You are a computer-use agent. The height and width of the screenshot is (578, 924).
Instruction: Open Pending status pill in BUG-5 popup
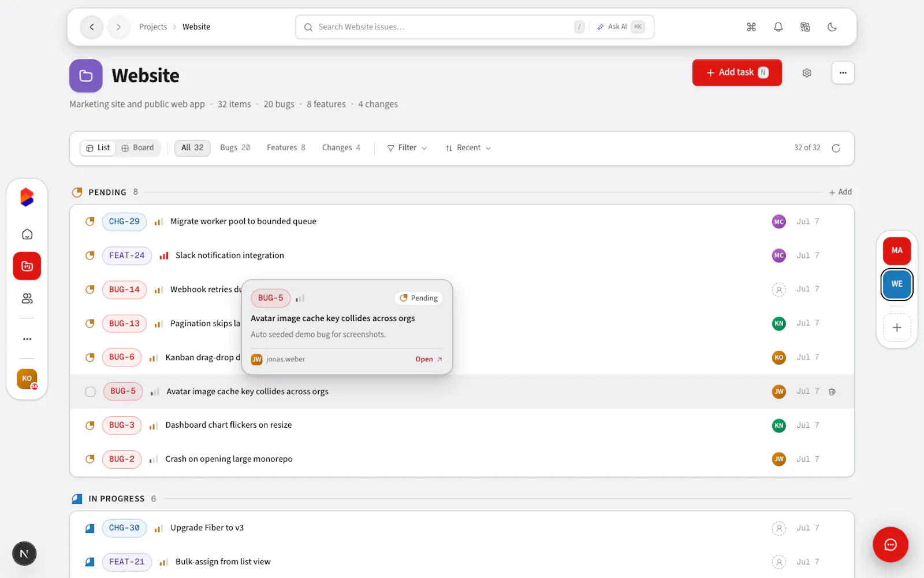419,298
